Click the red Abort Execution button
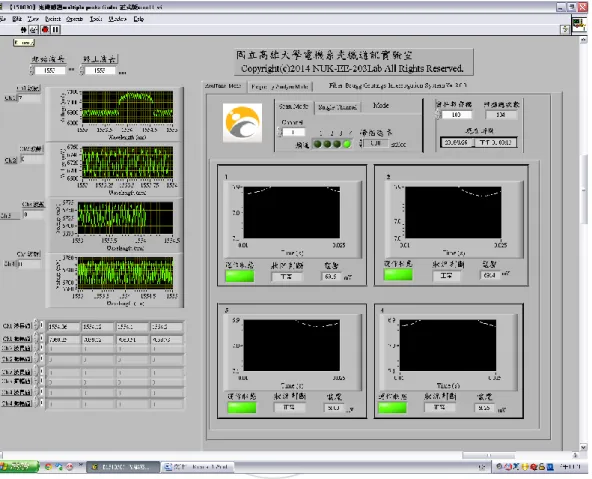Viewport: 592px width, 479px height. [x=45, y=29]
